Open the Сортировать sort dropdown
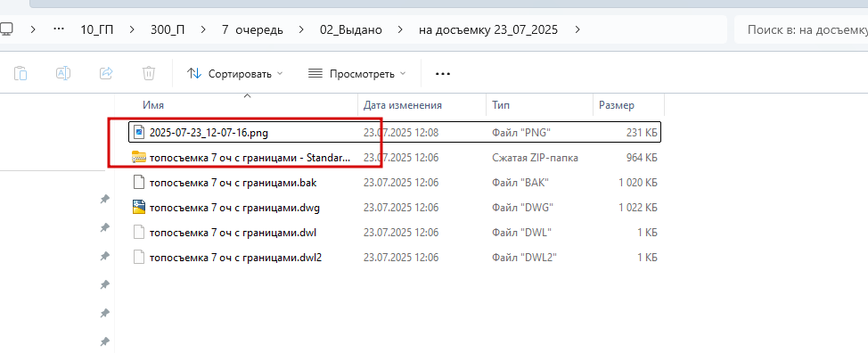Viewport: 868px width, 353px height. (234, 74)
